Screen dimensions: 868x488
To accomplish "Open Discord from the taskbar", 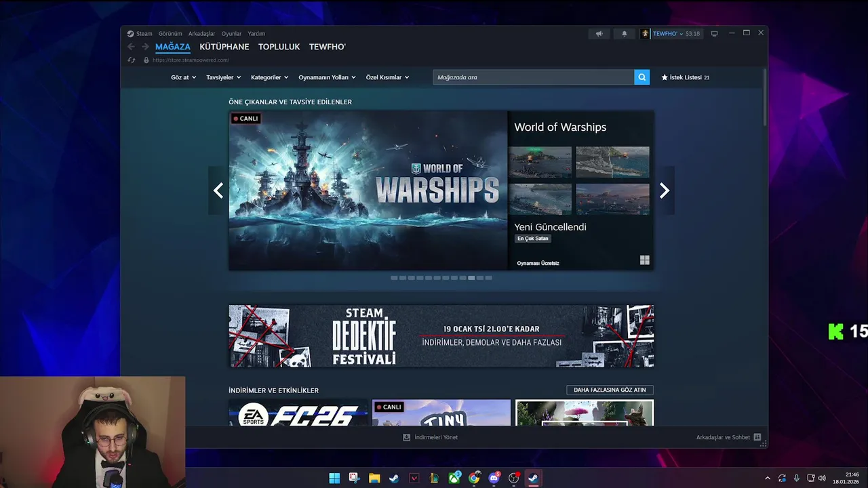I will coord(494,478).
